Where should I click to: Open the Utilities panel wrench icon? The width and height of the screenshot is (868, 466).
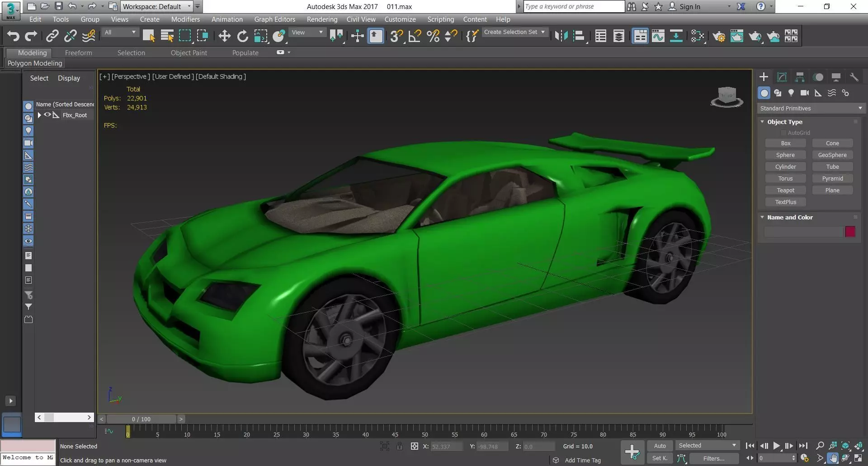pyautogui.click(x=854, y=77)
